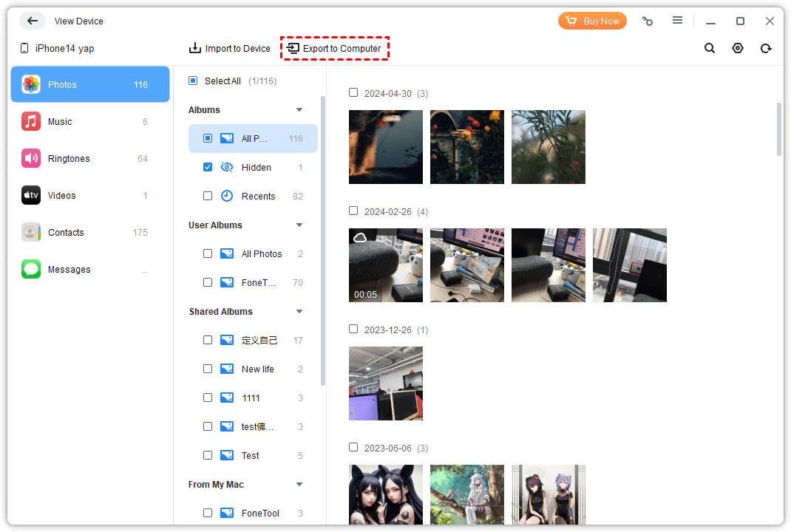
Task: Click the key icon near Buy Now
Action: 648,21
